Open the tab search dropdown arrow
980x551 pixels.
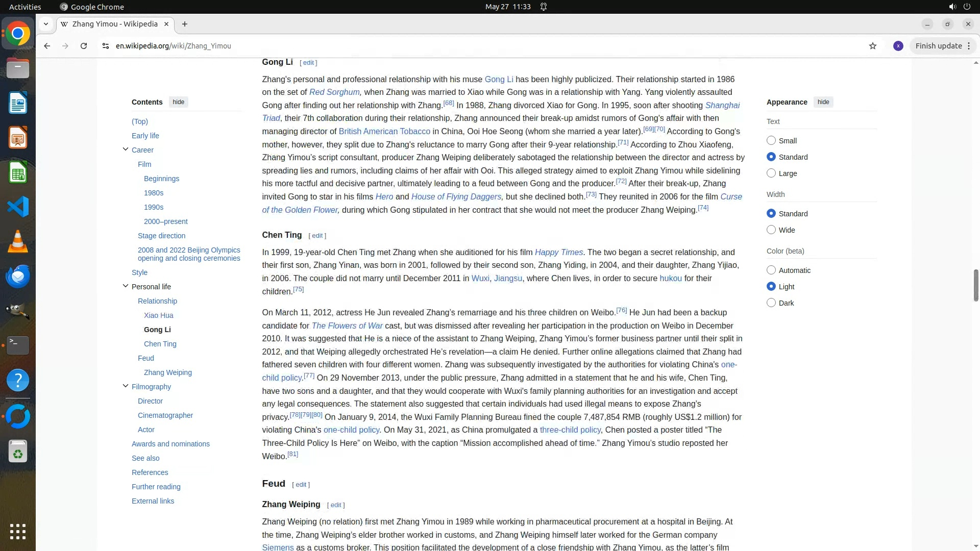click(46, 24)
